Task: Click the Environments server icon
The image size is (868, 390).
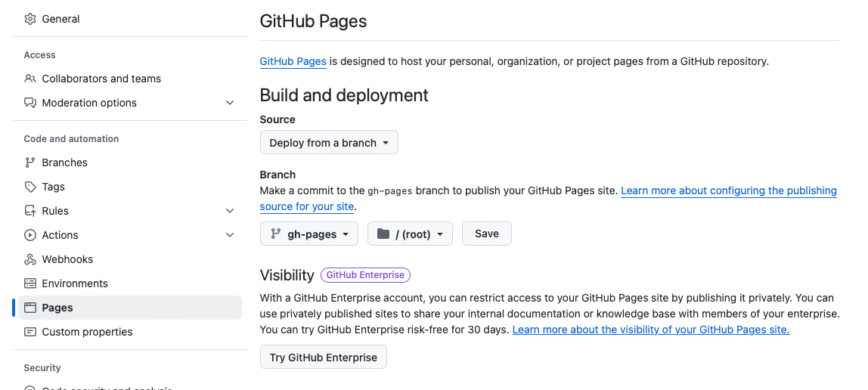Action: click(30, 283)
